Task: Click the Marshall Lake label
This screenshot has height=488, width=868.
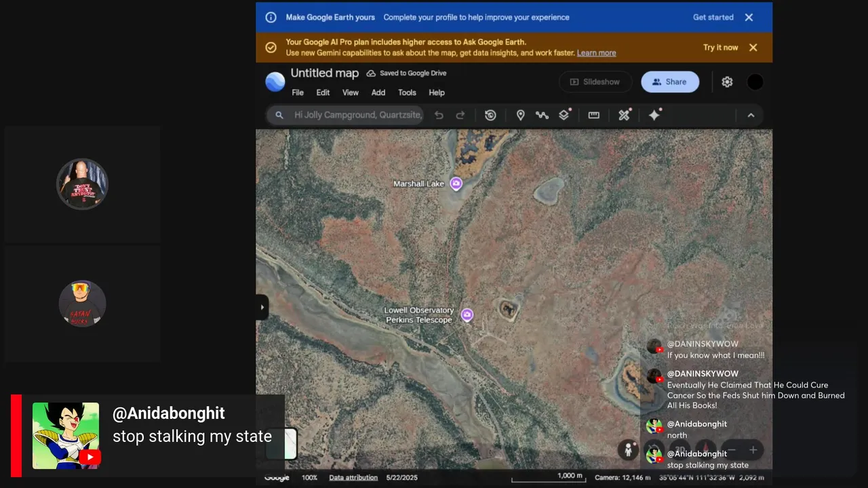Action: 419,184
